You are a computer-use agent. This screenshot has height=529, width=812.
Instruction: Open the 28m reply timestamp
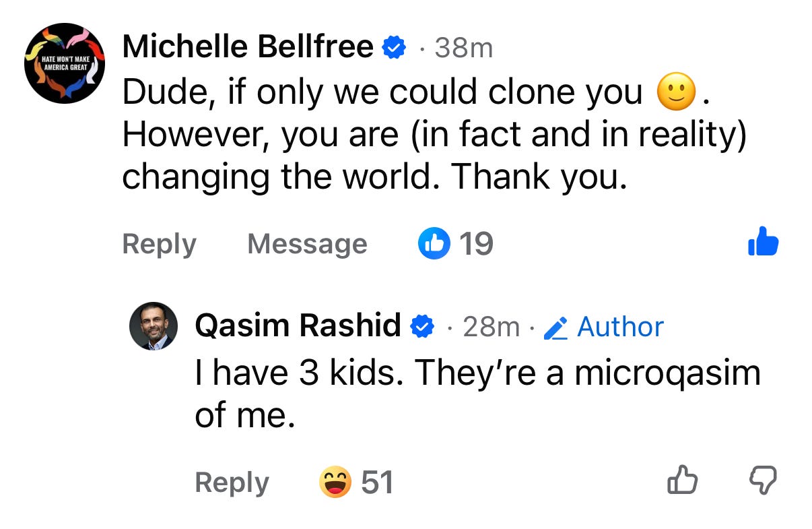tap(492, 327)
